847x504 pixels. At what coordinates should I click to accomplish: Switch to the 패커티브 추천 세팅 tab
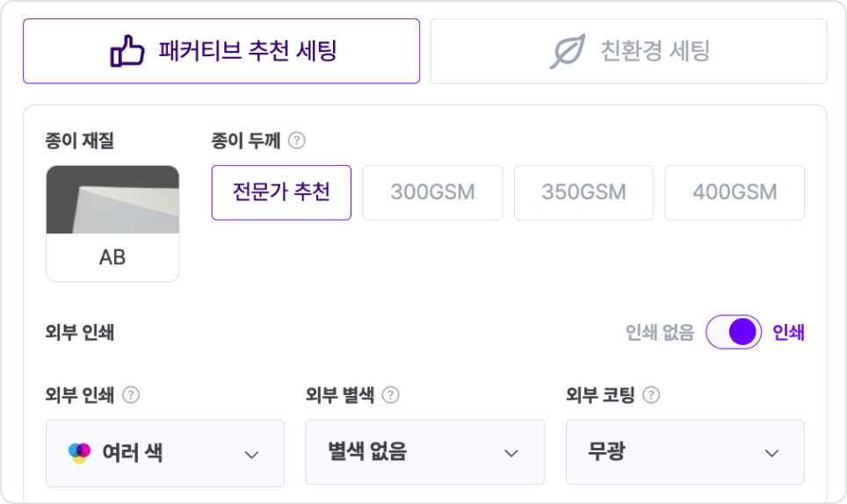(x=221, y=51)
